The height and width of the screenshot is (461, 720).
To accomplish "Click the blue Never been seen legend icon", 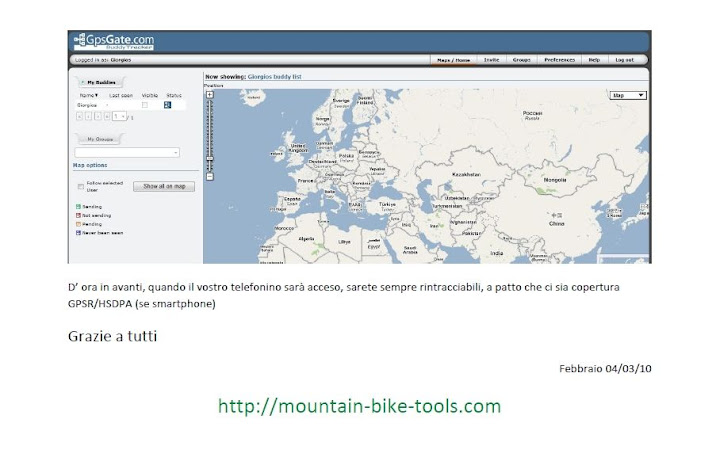I will (78, 233).
